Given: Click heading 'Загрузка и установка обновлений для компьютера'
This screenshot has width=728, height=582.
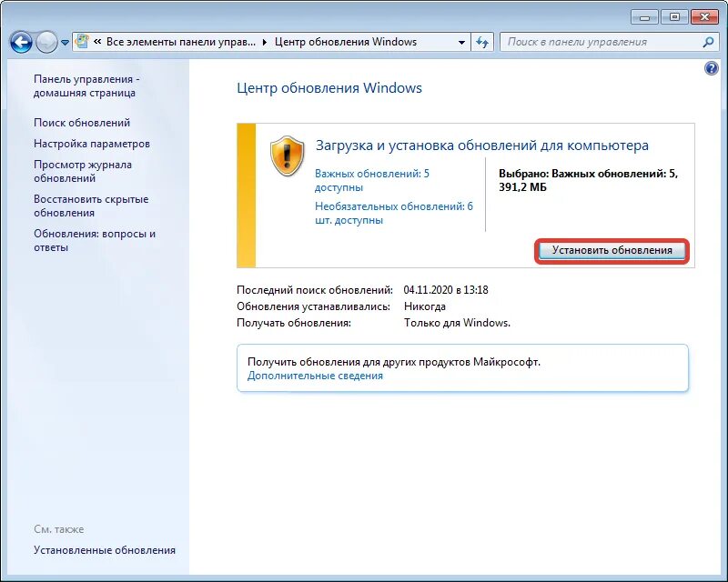Looking at the screenshot, I should [x=482, y=145].
